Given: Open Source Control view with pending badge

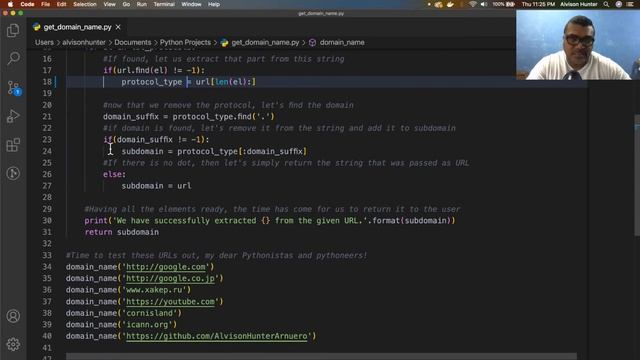Looking at the screenshot, I should tap(13, 88).
